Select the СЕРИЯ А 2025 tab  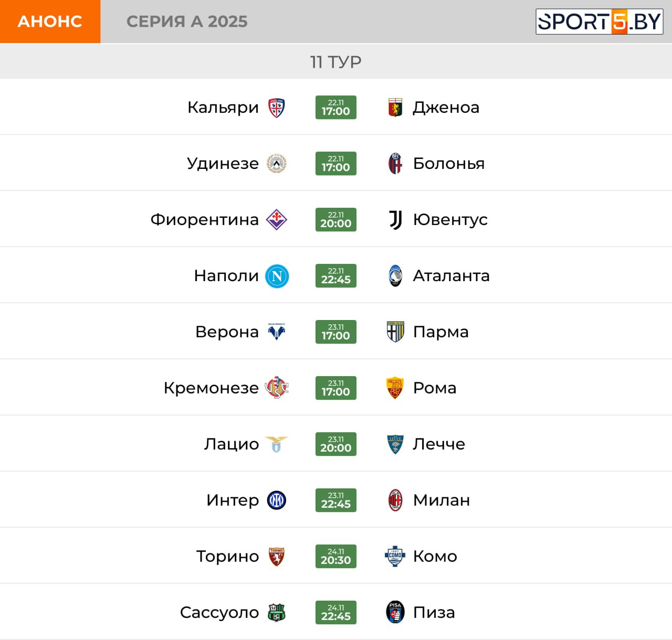point(187,22)
